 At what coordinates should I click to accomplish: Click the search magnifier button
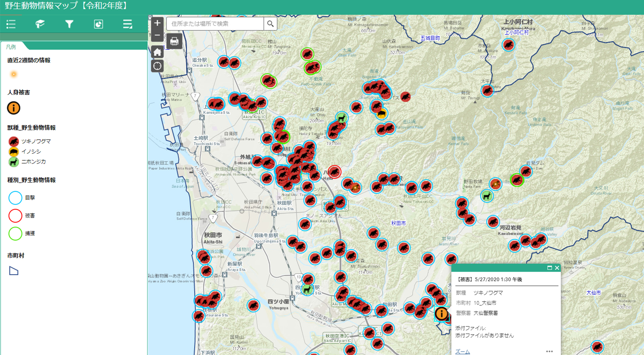pyautogui.click(x=270, y=24)
